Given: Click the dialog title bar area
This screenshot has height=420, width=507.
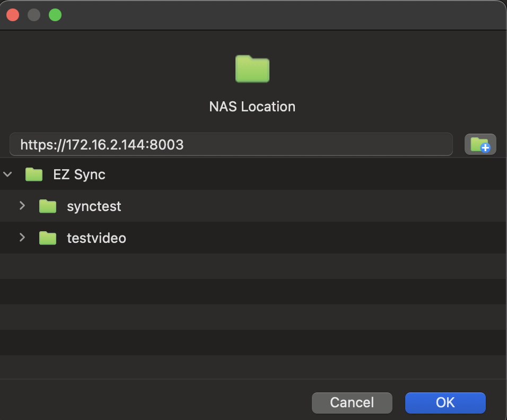Looking at the screenshot, I should (278, 15).
